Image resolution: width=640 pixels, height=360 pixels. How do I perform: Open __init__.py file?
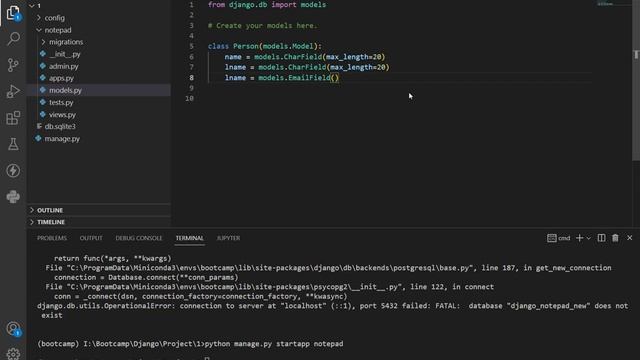click(x=99, y=54)
